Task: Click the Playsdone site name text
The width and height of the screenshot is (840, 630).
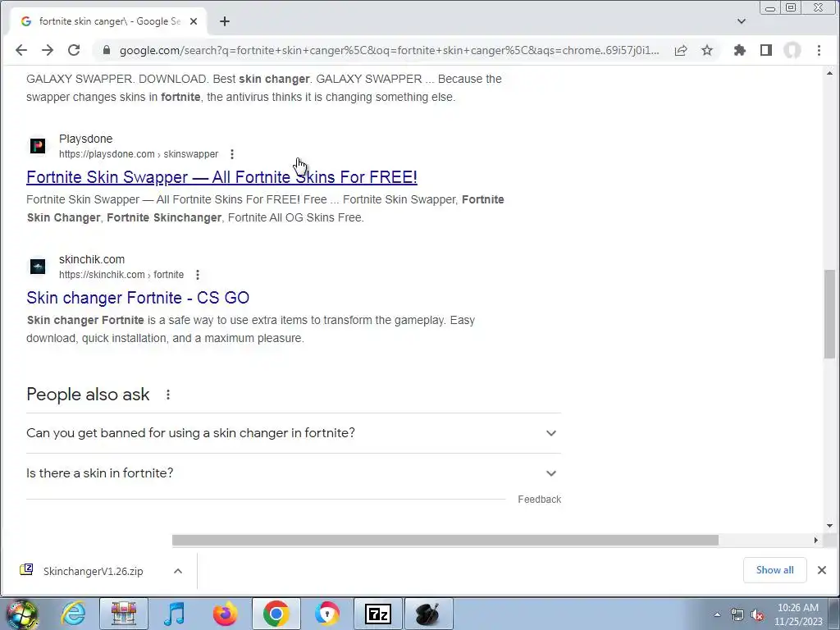Action: (85, 139)
